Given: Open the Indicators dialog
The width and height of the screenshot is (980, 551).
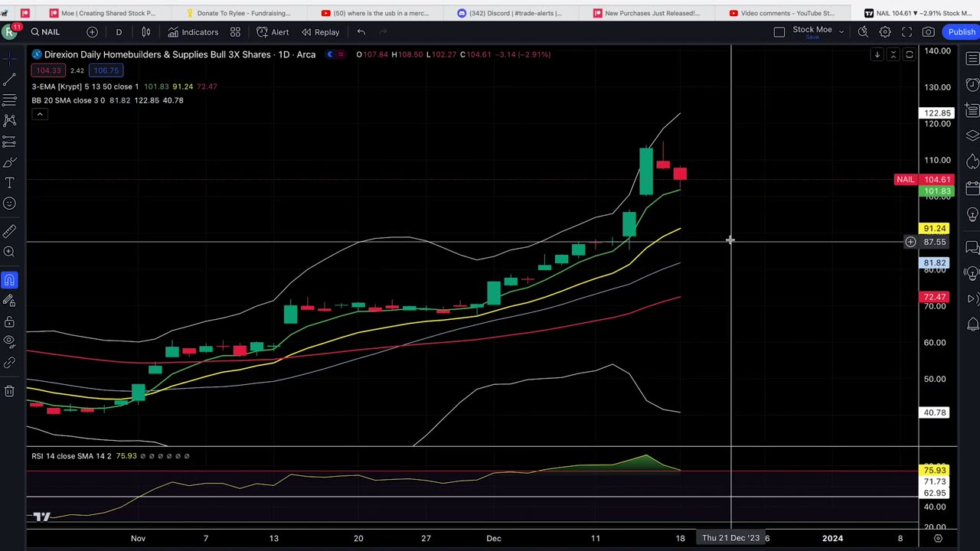Looking at the screenshot, I should click(193, 32).
